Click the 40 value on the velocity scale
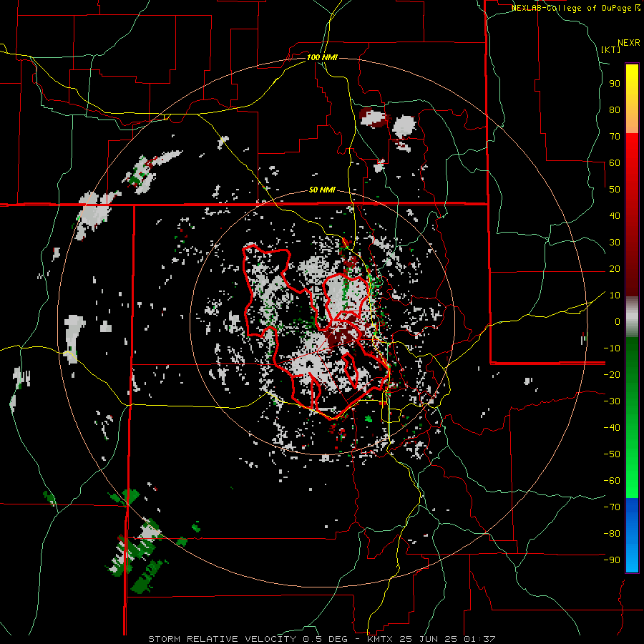The width and height of the screenshot is (644, 644). pyautogui.click(x=615, y=215)
